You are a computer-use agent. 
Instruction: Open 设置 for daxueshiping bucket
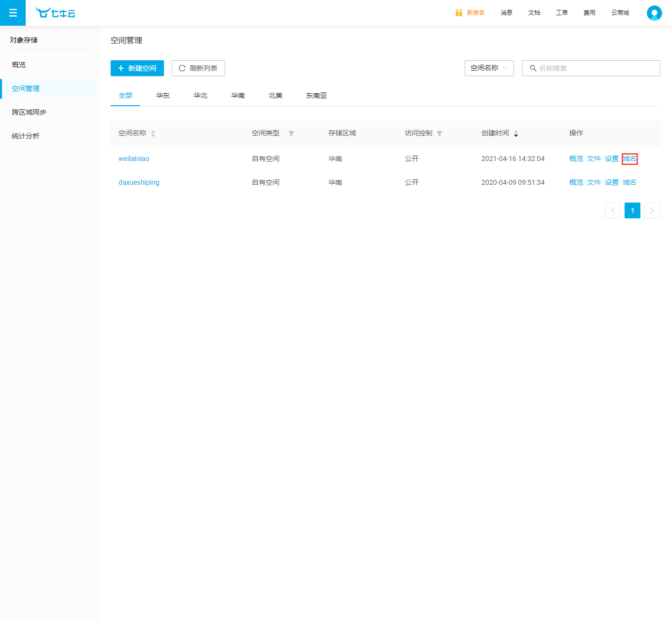coord(612,182)
